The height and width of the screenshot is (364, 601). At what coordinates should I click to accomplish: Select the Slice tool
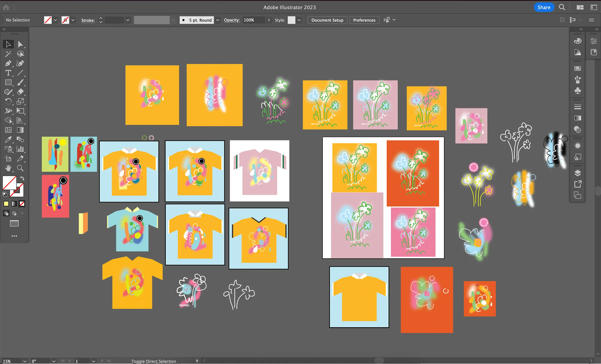pyautogui.click(x=20, y=158)
